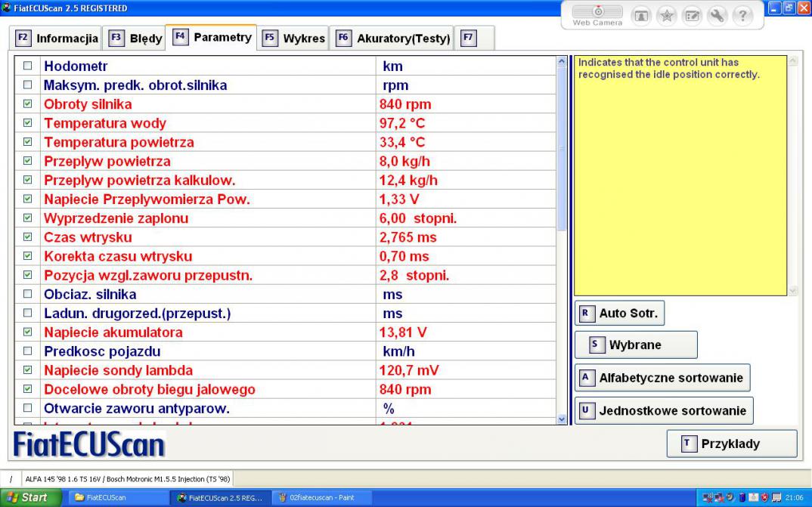
Task: Click the blue battery tray icon
Action: pos(742,498)
